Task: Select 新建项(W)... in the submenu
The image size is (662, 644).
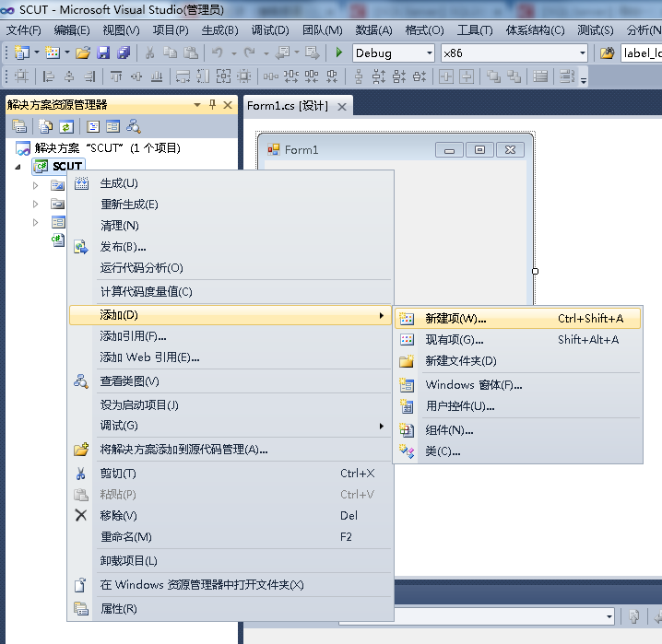Action: [x=517, y=319]
